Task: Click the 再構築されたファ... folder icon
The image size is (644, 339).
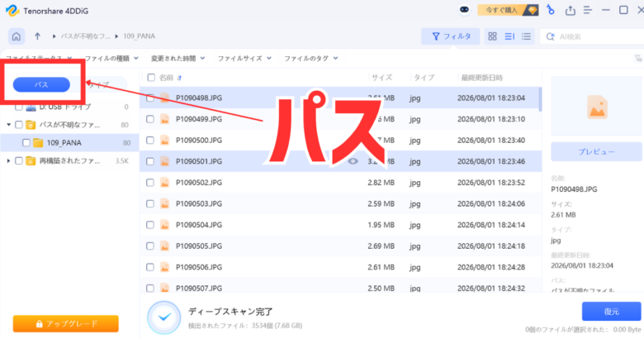Action: [x=31, y=161]
